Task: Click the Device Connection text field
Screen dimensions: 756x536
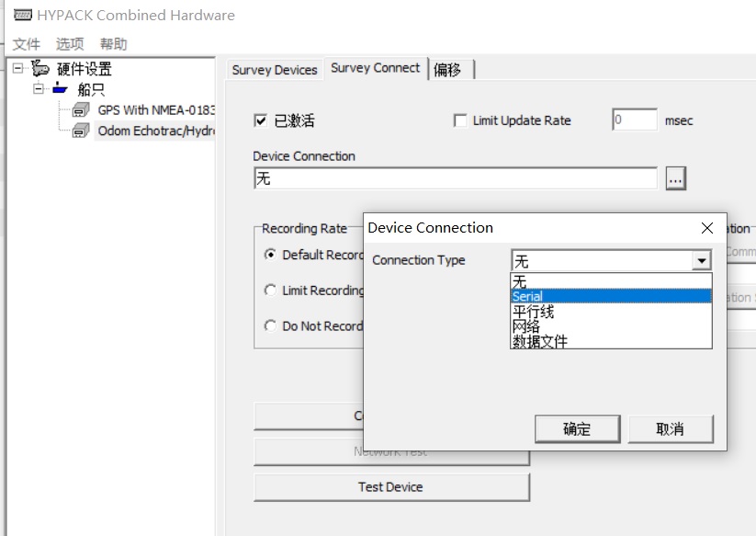Action: pos(455,178)
